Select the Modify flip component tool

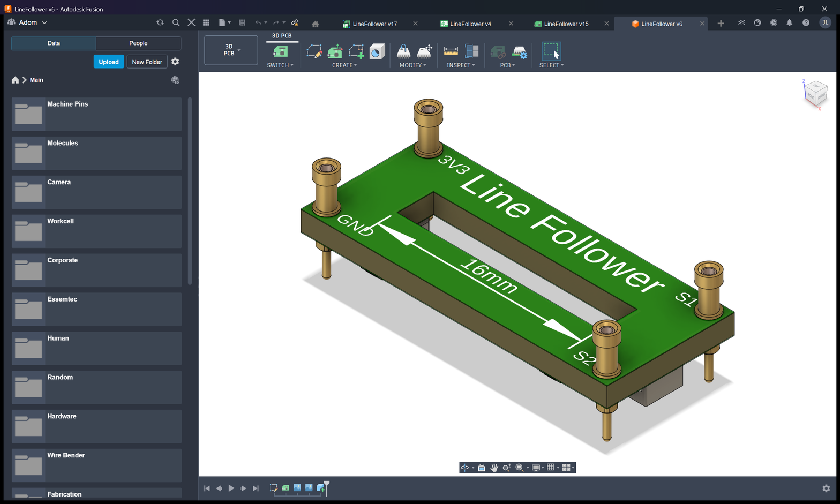point(403,51)
